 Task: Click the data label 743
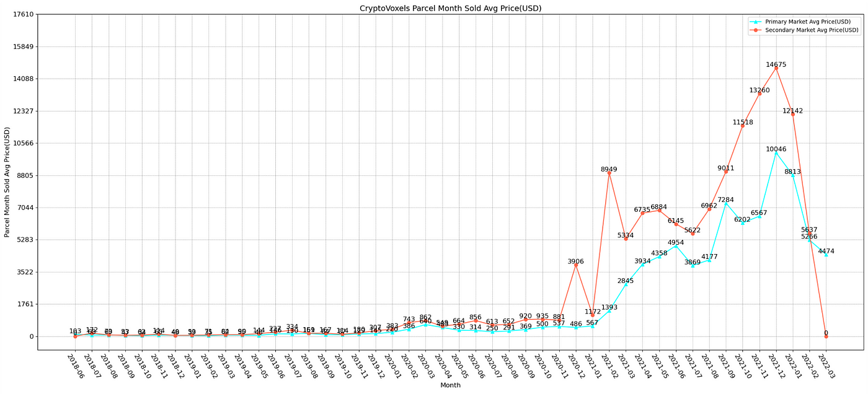pyautogui.click(x=409, y=319)
